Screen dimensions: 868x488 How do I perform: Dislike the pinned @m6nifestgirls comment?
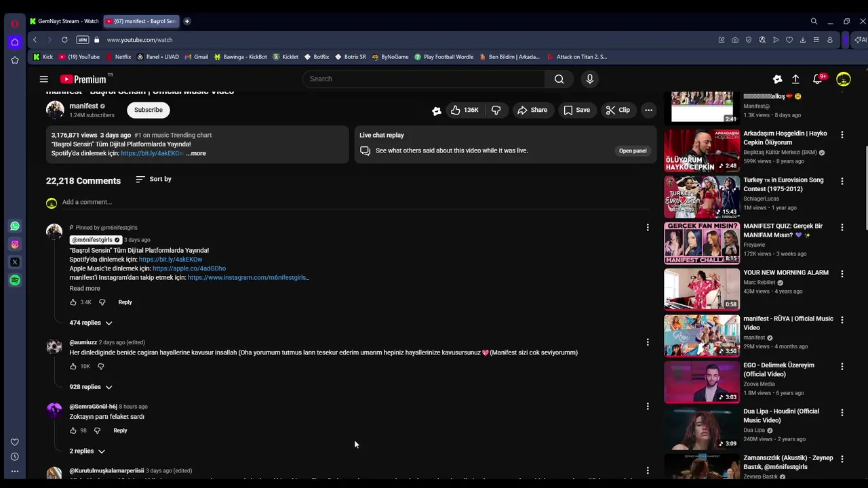(102, 302)
